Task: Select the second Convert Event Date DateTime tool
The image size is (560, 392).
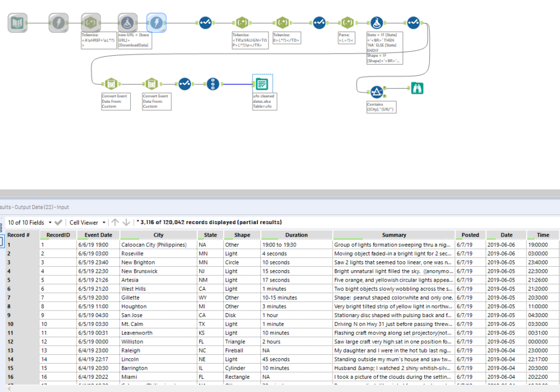Action: click(x=152, y=84)
